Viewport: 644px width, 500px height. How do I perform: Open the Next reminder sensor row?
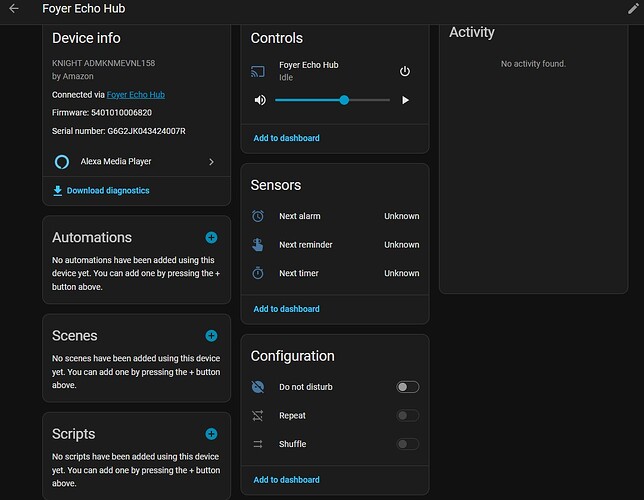point(335,245)
